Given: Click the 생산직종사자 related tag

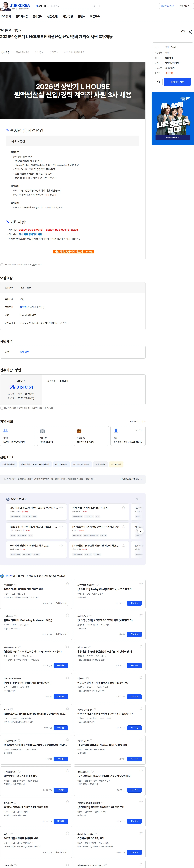Looking at the screenshot, I should (x=100, y=464).
